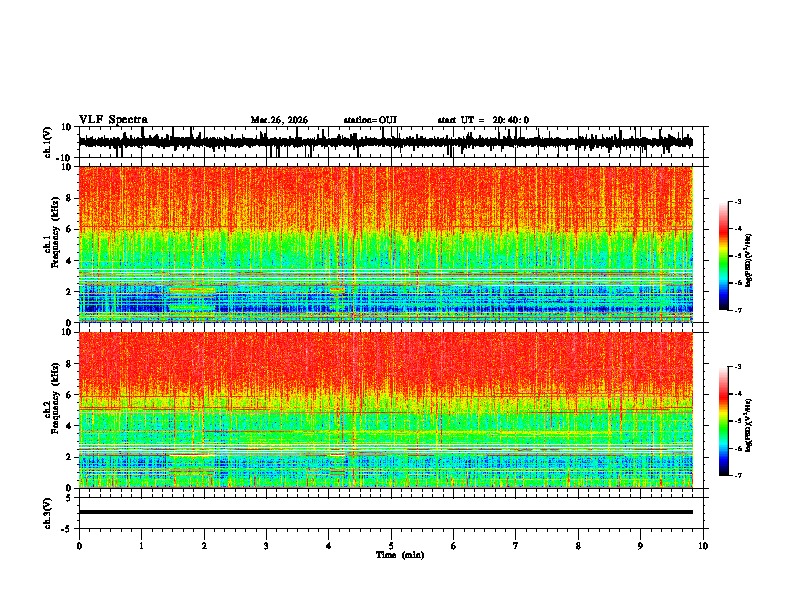Select the ch.2 spectrogram color scale bar
The width and height of the screenshot is (792, 612).
coord(723,421)
